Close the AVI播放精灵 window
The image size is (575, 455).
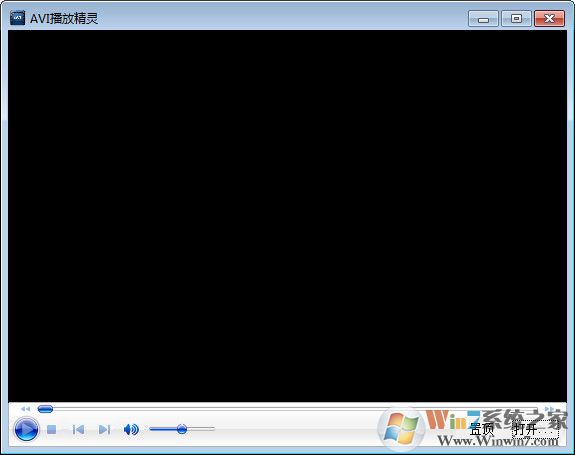coord(549,18)
